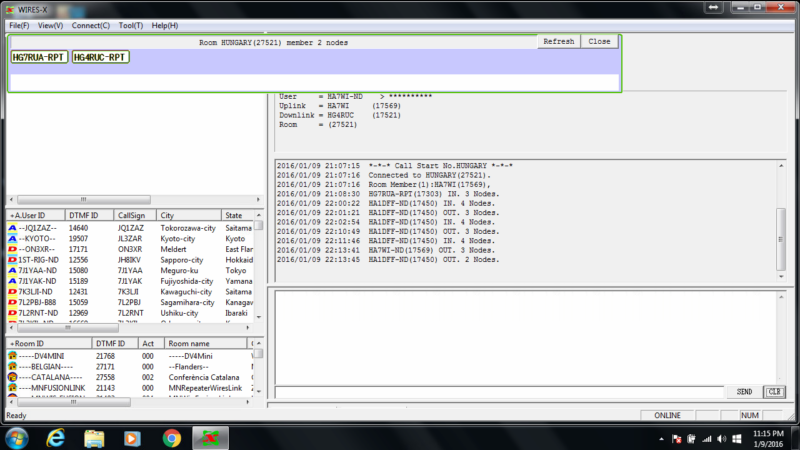Select the ----BELGIAN---- room icon
The height and width of the screenshot is (450, 800).
point(12,367)
